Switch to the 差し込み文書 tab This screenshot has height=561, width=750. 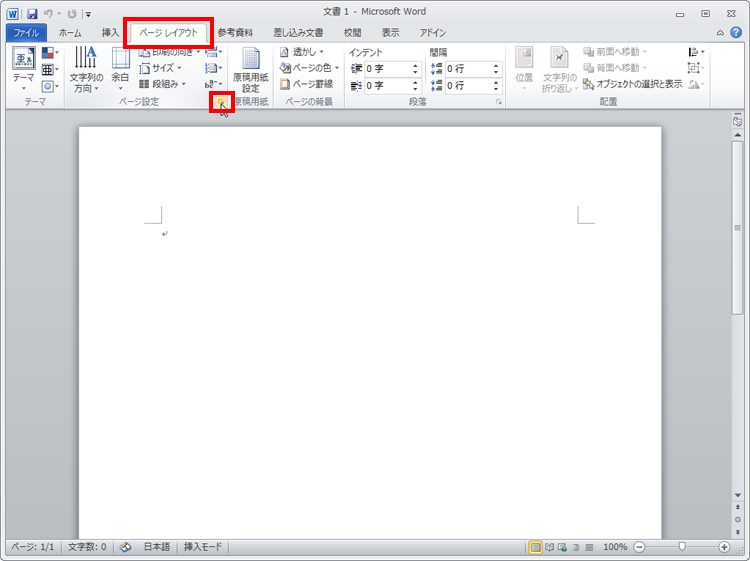coord(298,33)
